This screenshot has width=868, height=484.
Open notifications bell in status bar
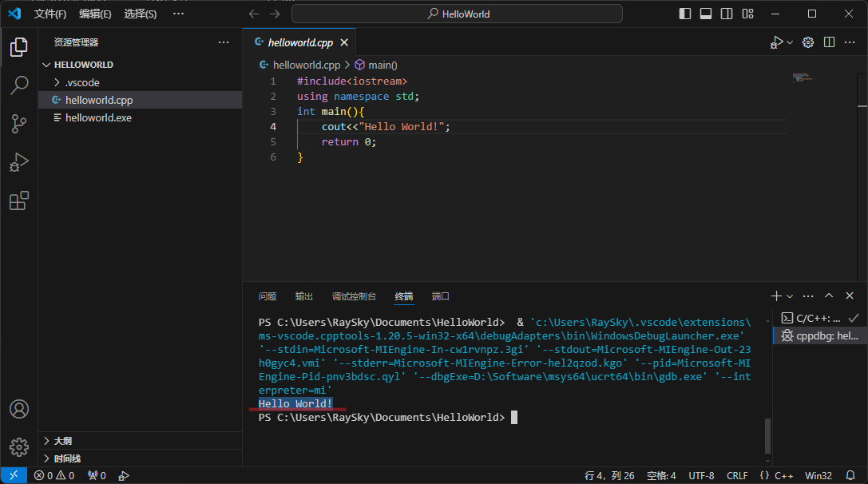point(850,476)
